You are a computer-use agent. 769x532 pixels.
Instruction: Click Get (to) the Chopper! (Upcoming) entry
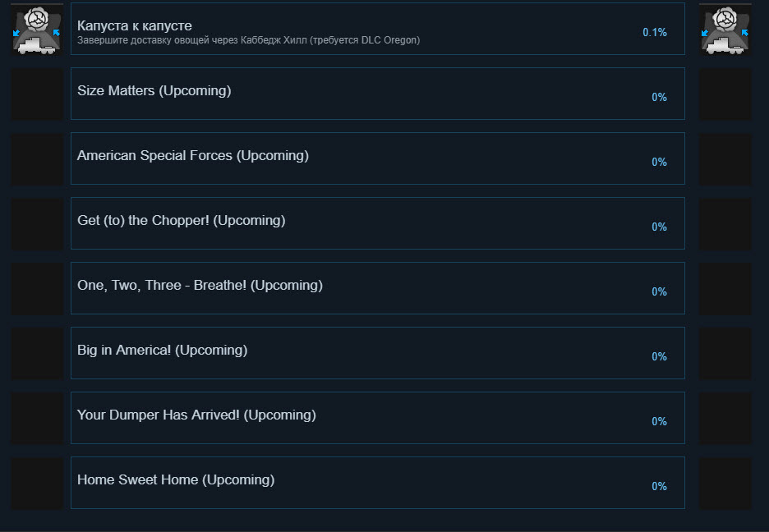pyautogui.click(x=378, y=223)
